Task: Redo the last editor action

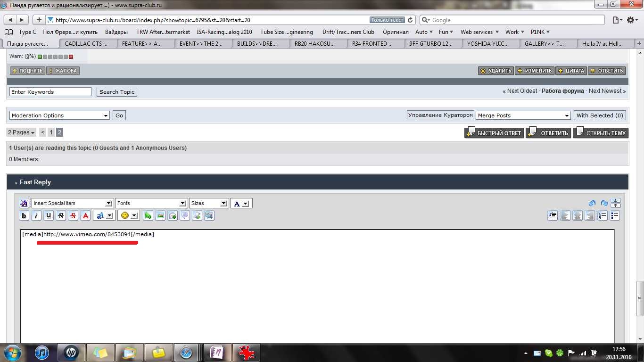Action: (x=604, y=203)
